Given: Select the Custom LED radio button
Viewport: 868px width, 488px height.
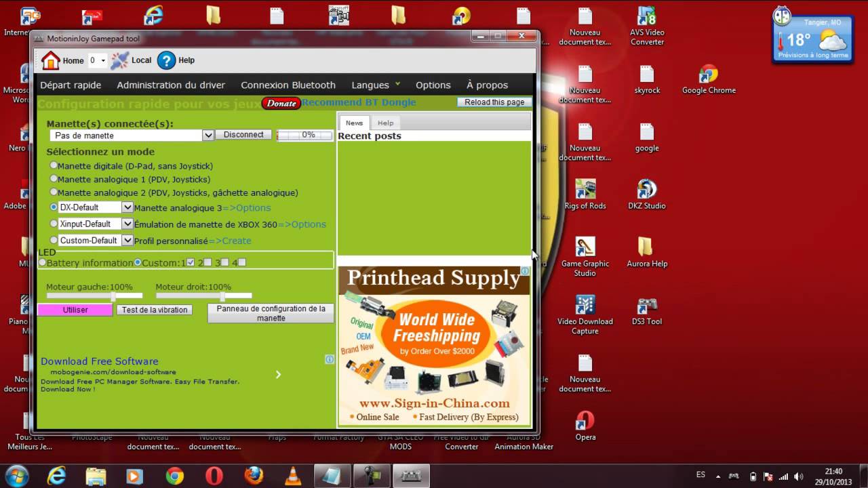Looking at the screenshot, I should 138,262.
